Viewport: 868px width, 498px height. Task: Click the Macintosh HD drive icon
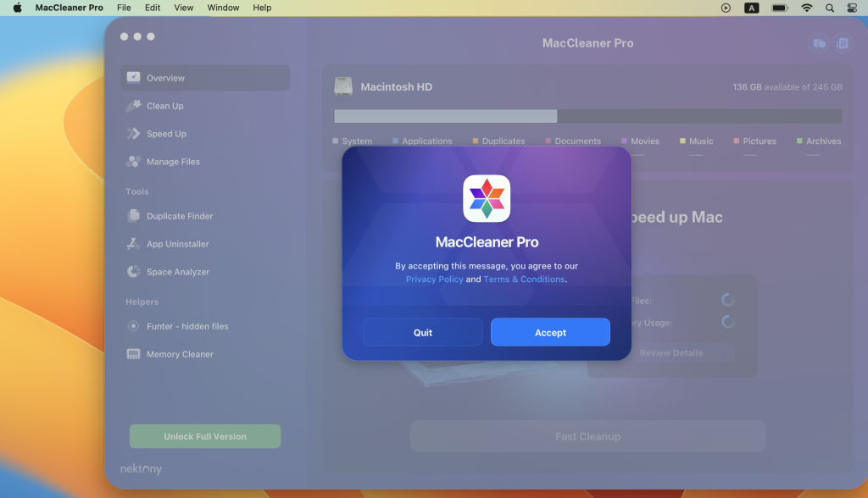point(343,87)
